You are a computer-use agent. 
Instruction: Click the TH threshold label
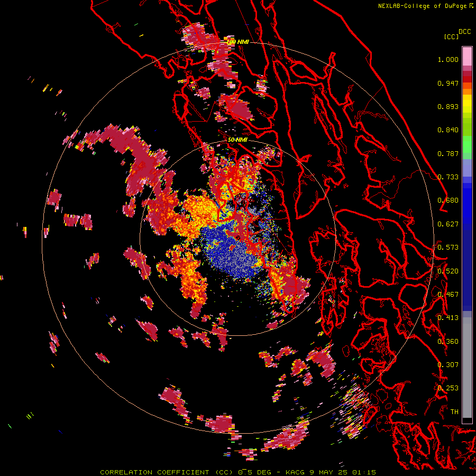tap(454, 412)
